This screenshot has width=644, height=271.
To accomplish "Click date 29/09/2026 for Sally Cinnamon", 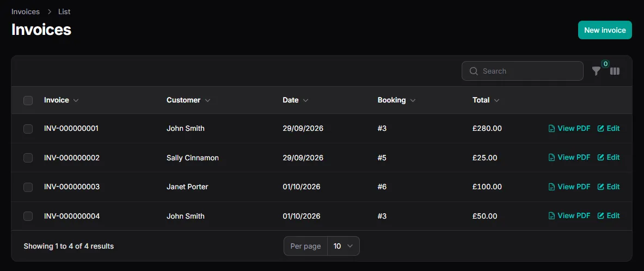I will pos(303,158).
